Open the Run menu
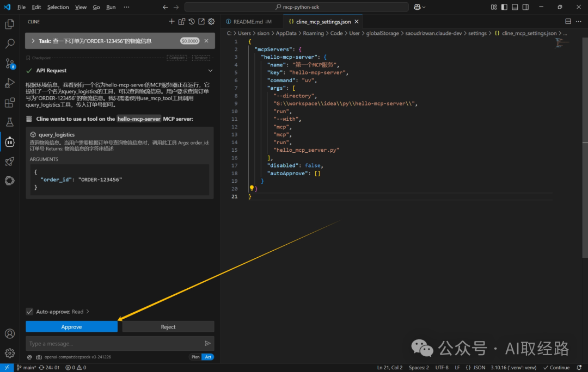This screenshot has height=372, width=588. [111, 7]
